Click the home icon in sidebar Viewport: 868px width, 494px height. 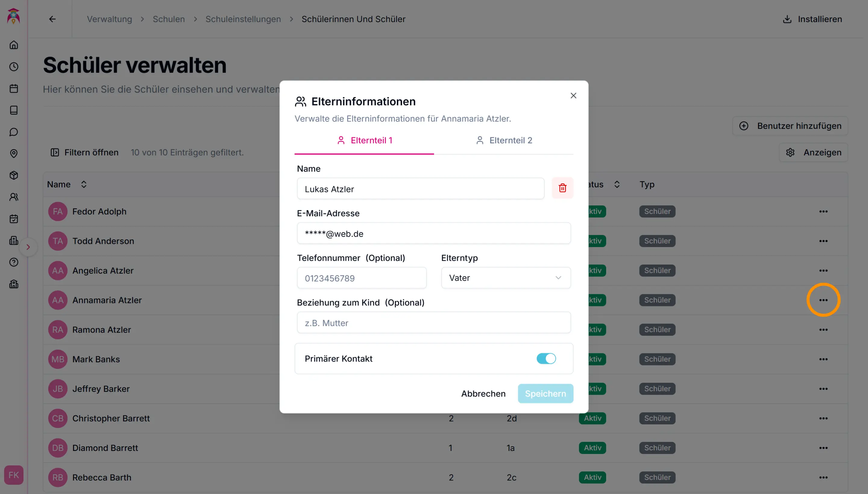tap(14, 45)
